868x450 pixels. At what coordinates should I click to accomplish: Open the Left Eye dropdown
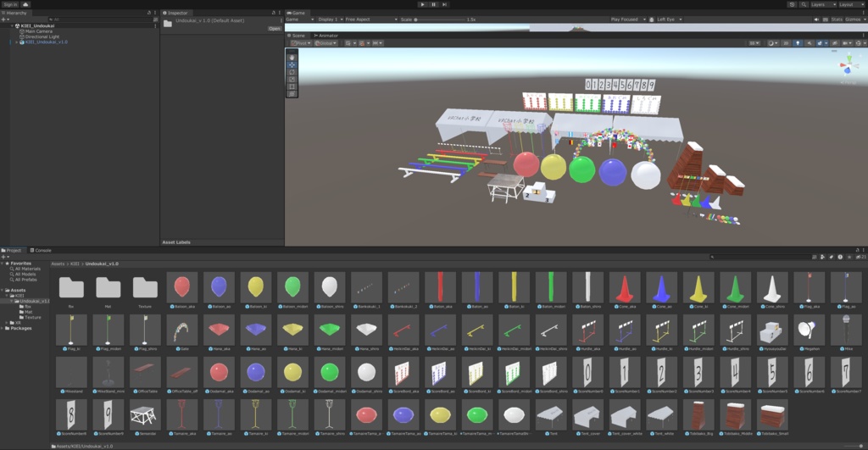[x=669, y=19]
